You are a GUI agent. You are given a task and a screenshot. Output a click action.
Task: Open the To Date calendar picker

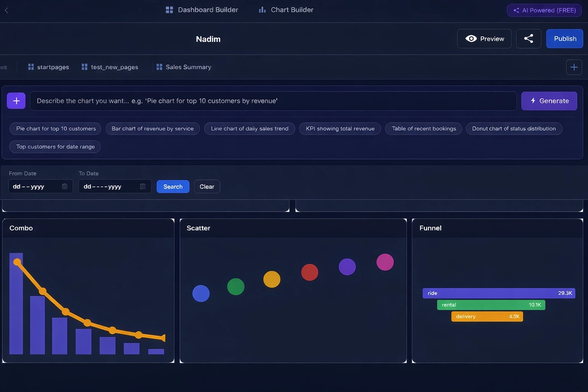[142, 186]
